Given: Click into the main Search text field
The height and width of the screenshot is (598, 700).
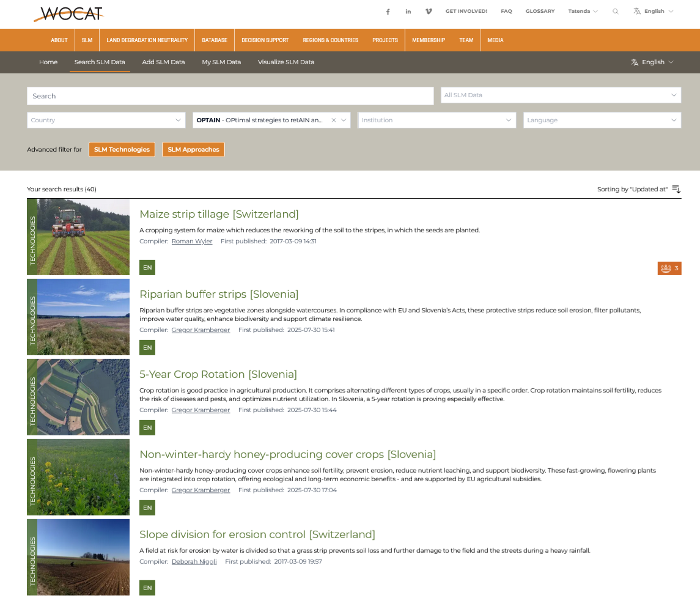Looking at the screenshot, I should 230,96.
